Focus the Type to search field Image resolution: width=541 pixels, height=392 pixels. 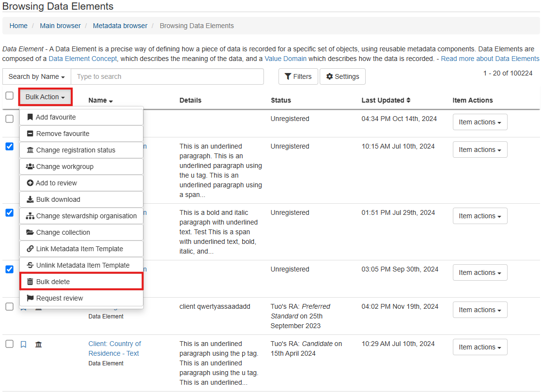(167, 76)
